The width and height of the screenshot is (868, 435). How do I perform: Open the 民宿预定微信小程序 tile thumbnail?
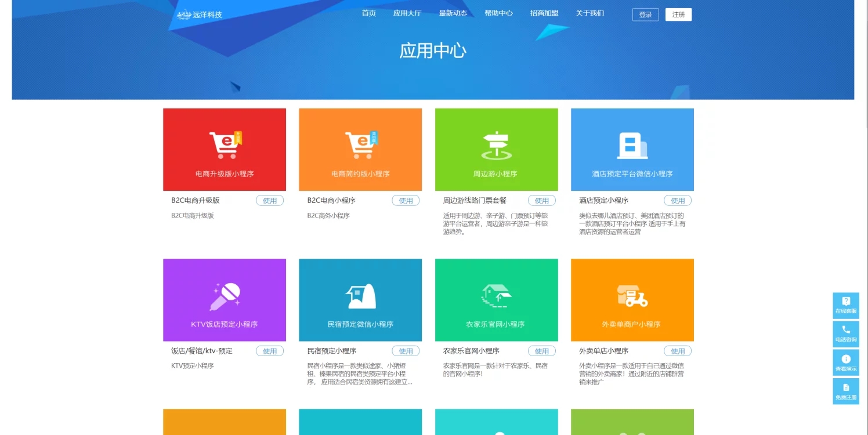[360, 300]
